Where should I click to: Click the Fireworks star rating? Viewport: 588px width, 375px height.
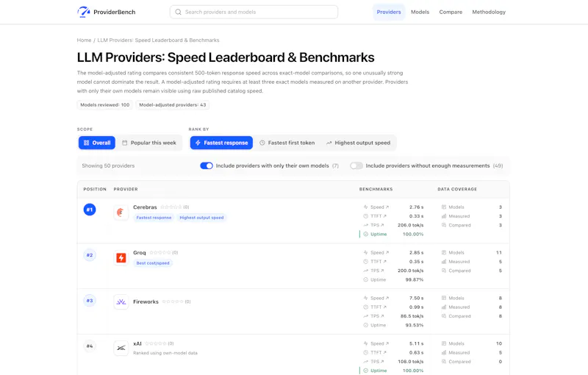click(x=173, y=301)
